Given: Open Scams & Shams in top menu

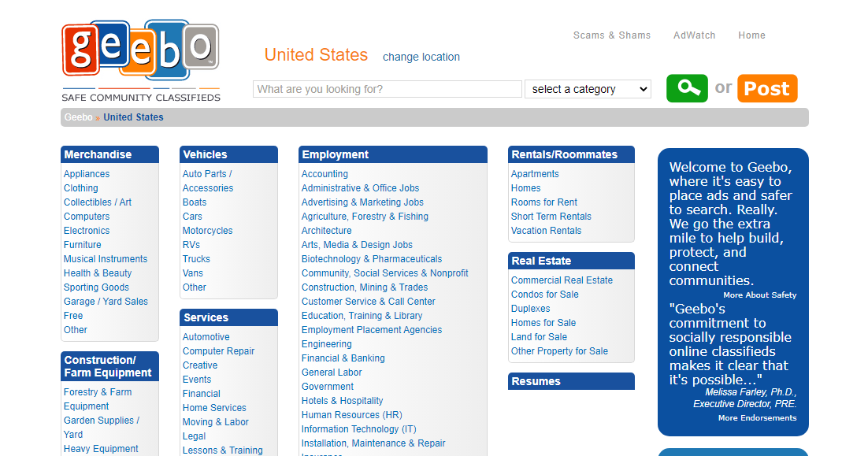Looking at the screenshot, I should (x=612, y=35).
